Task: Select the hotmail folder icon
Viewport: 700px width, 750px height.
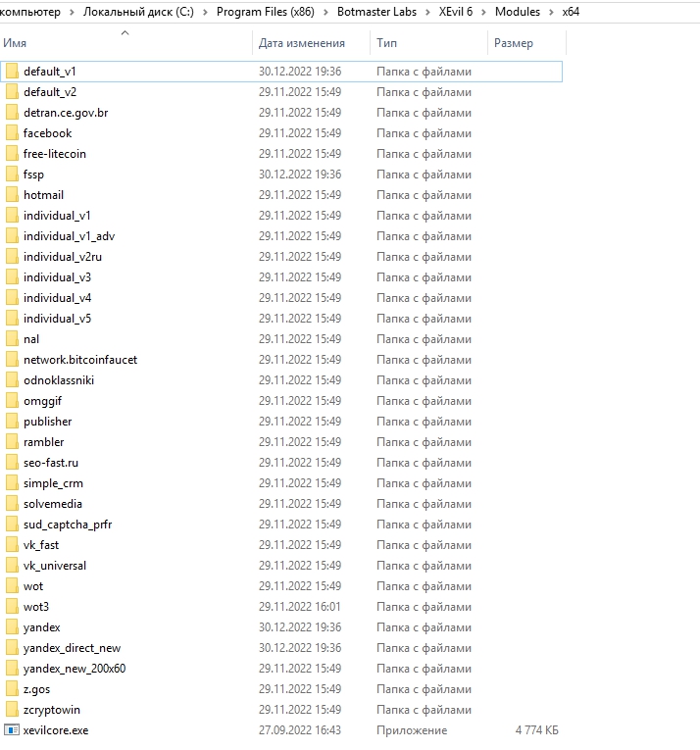Action: tap(12, 195)
